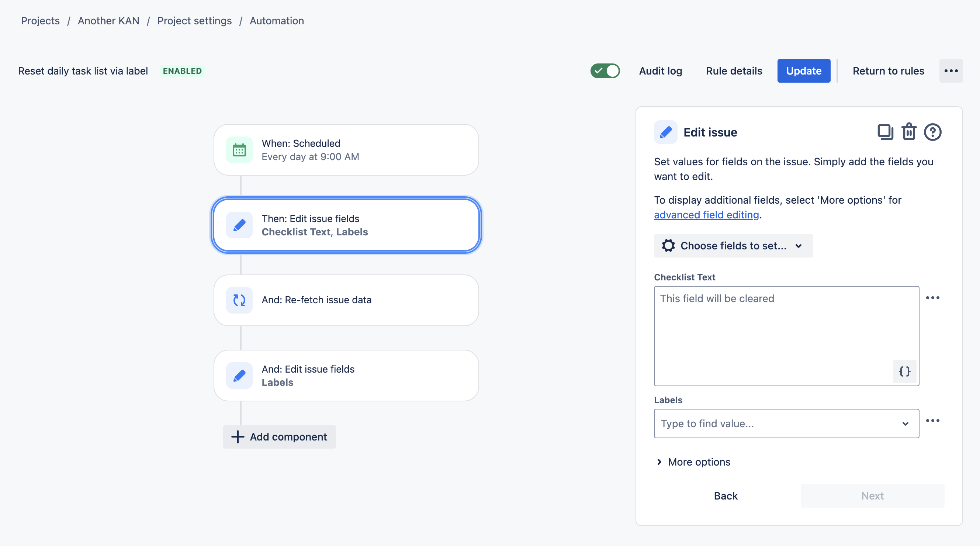Image resolution: width=980 pixels, height=546 pixels.
Task: Open Choose fields to set dropdown
Action: pyautogui.click(x=733, y=246)
